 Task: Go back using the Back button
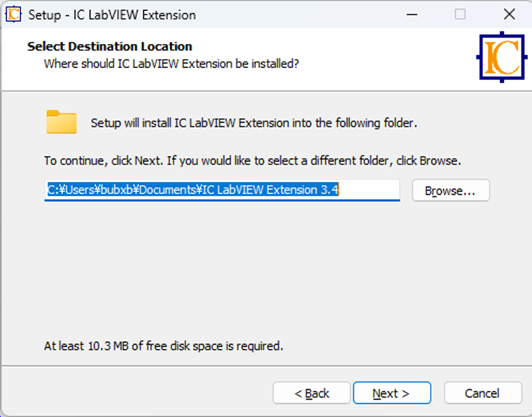coord(311,393)
